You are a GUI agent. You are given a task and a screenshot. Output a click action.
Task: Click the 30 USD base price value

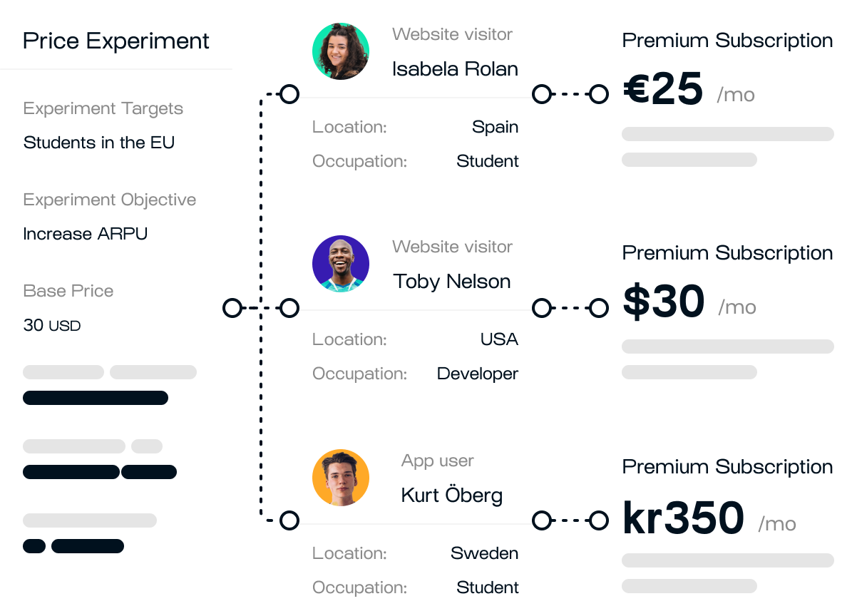click(52, 326)
